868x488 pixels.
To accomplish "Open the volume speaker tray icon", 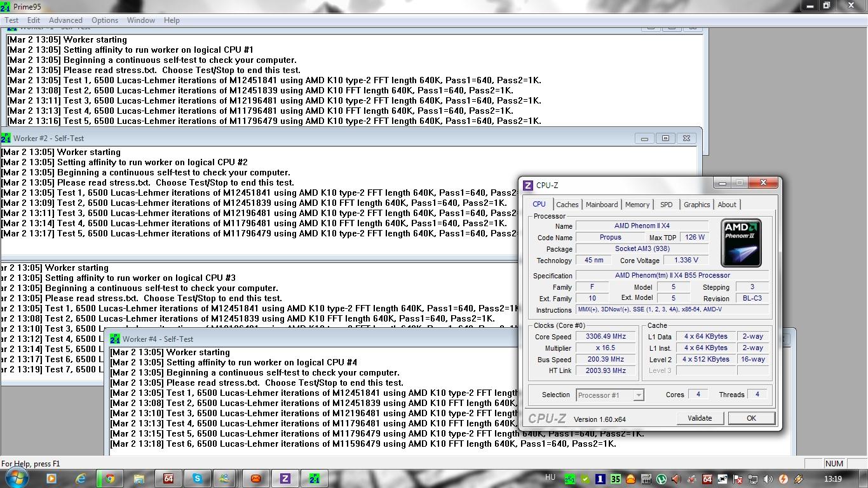I will tap(768, 479).
